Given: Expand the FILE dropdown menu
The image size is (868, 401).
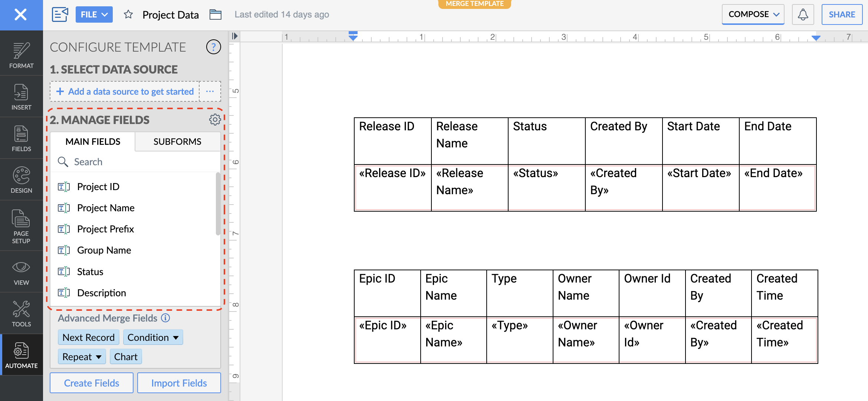Looking at the screenshot, I should [94, 14].
